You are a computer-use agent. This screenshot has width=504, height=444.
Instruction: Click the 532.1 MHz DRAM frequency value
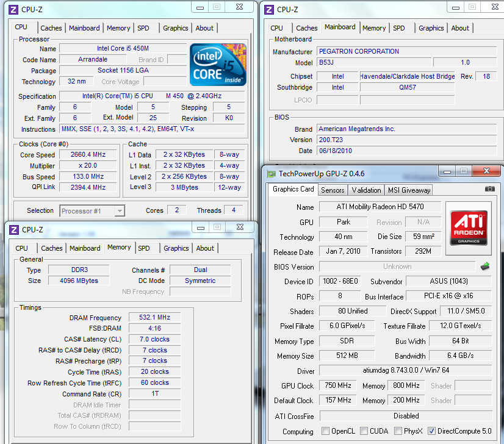point(154,317)
